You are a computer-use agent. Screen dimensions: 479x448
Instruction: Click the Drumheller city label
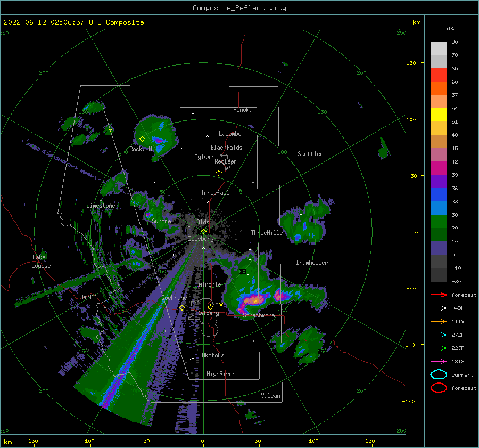click(312, 263)
